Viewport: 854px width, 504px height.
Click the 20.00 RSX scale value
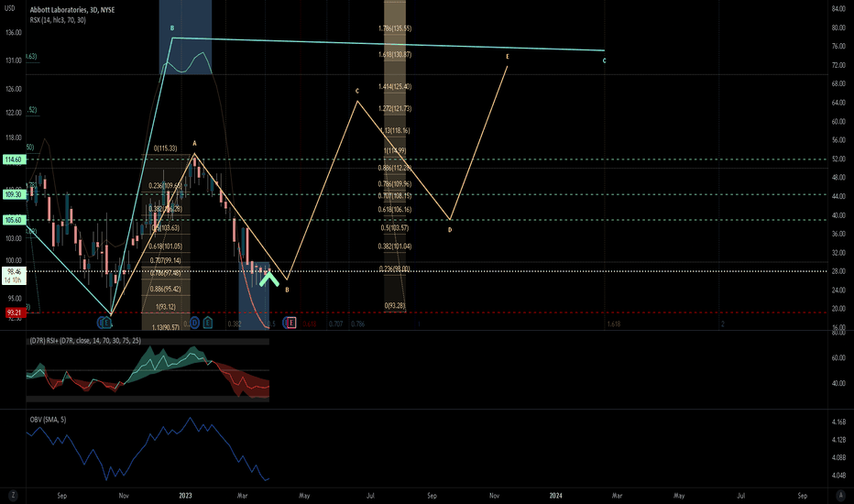point(838,309)
